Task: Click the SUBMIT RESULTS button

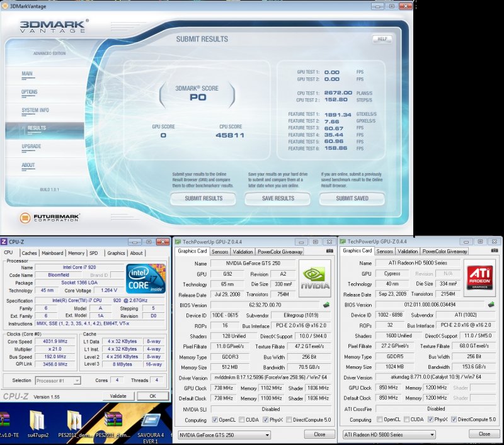Action: point(203,199)
